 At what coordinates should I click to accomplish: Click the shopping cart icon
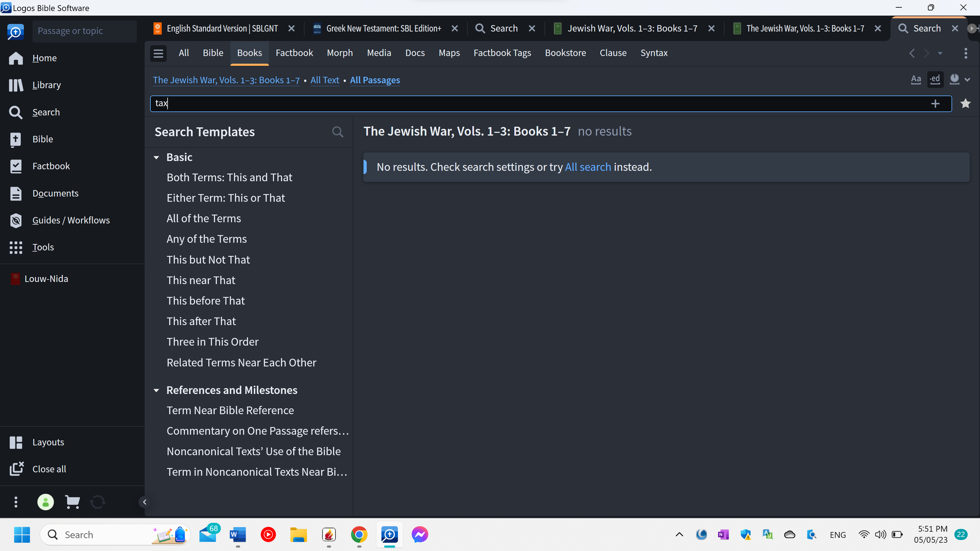point(72,502)
